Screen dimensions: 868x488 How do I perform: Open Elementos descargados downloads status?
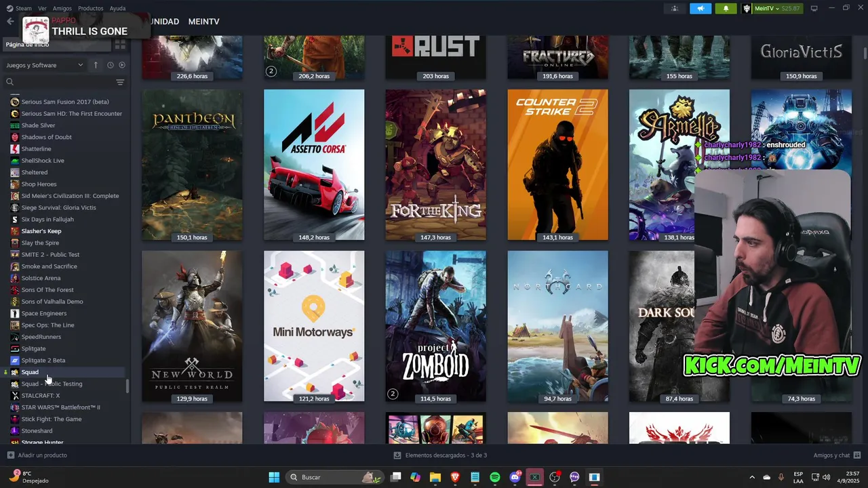click(x=440, y=455)
